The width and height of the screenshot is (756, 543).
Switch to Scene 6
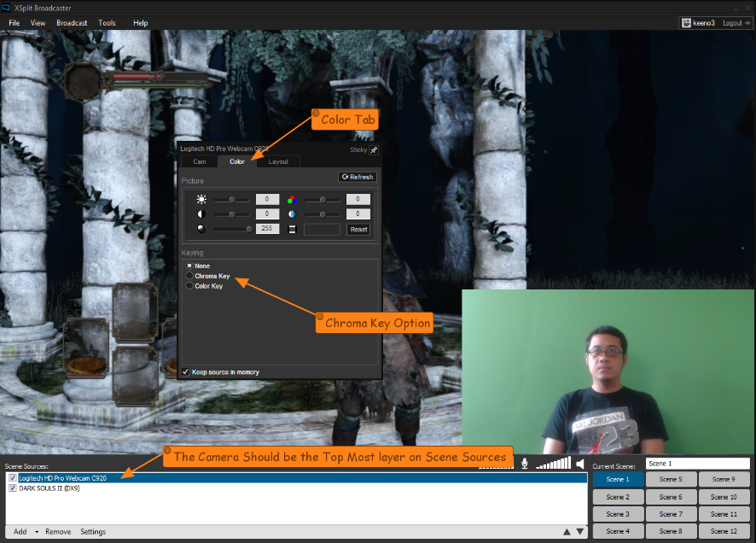[x=671, y=497]
